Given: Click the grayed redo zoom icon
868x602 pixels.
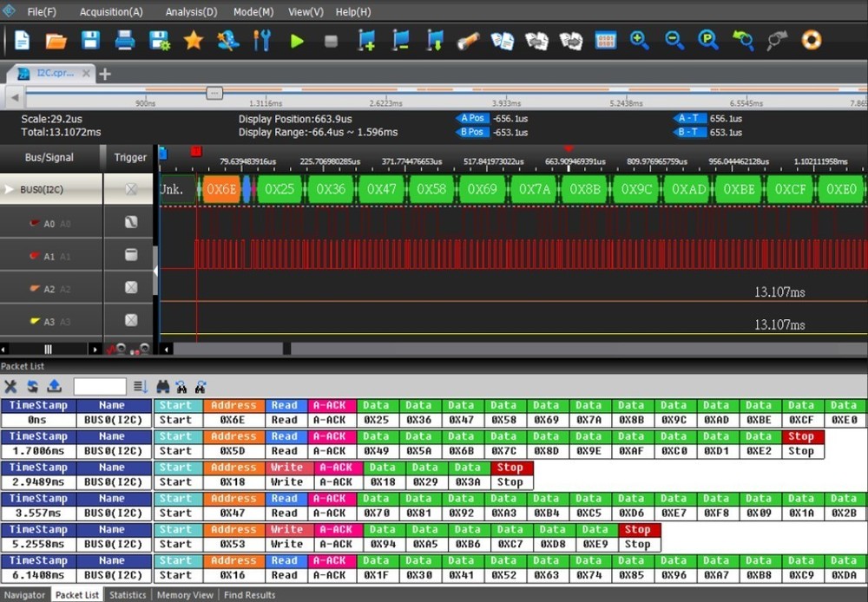Looking at the screenshot, I should click(x=777, y=41).
